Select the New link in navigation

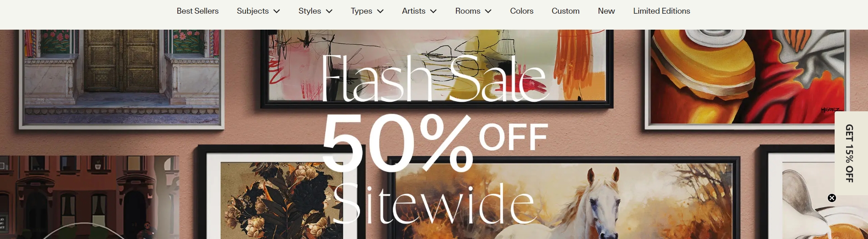(x=606, y=11)
